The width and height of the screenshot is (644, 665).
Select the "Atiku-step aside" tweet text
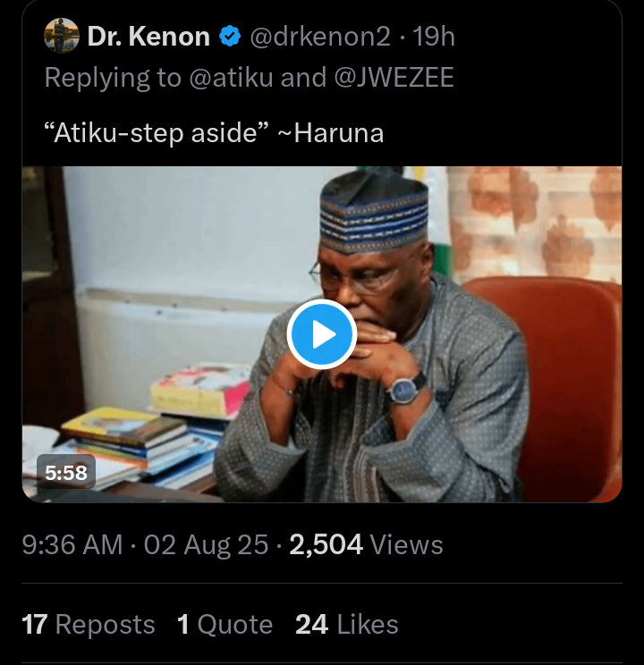coord(213,134)
